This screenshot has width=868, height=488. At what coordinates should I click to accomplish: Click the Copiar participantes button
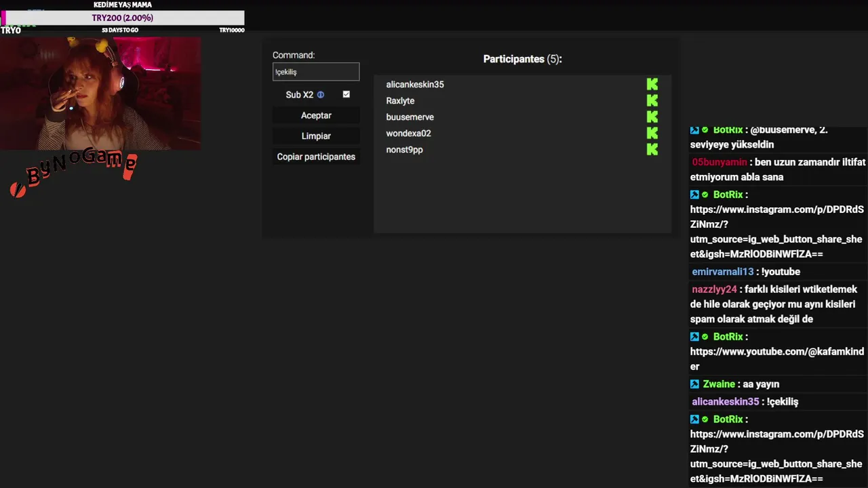coord(316,157)
